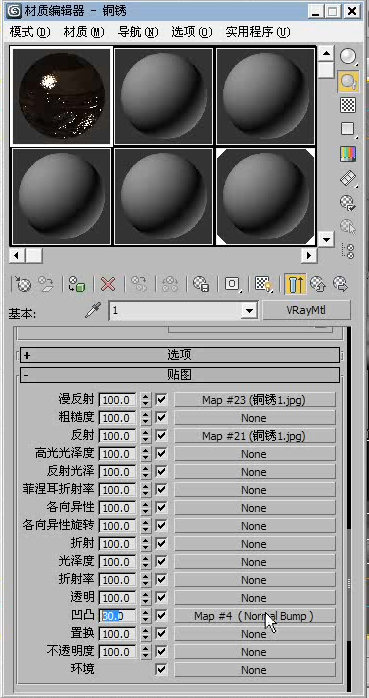The image size is (369, 698).
Task: Open the material editor Options icon
Action: click(348, 203)
